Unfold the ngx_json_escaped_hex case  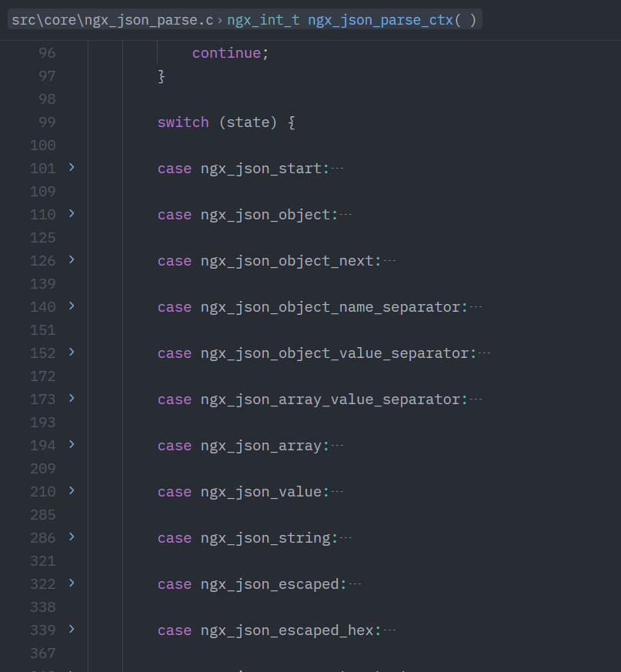click(72, 630)
